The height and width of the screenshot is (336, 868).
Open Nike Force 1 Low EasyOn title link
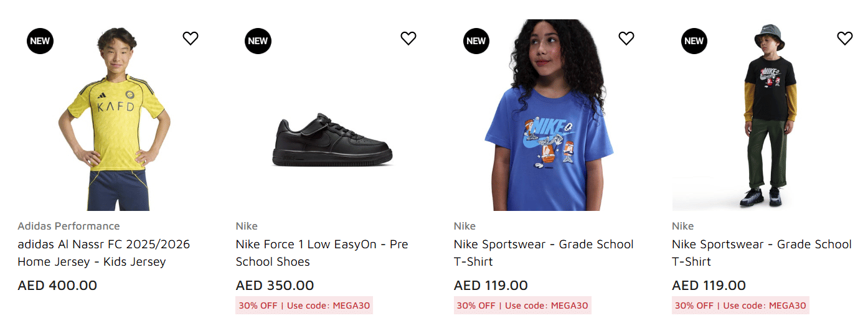tap(321, 253)
